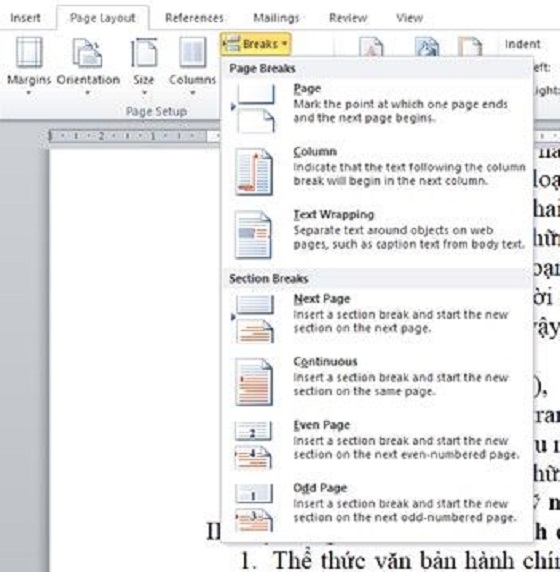Screen dimensions: 560x572
Task: Switch to the Review tab
Action: pos(348,18)
